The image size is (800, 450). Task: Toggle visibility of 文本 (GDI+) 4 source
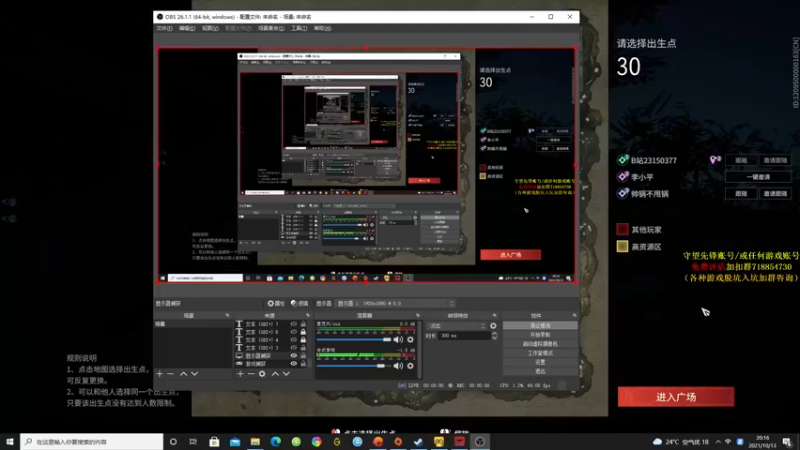[293, 340]
